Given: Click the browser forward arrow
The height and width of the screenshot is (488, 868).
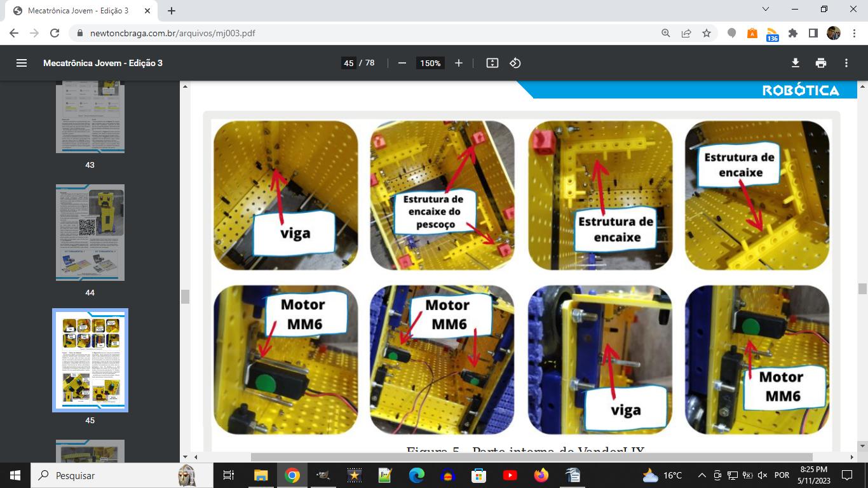Looking at the screenshot, I should [34, 33].
